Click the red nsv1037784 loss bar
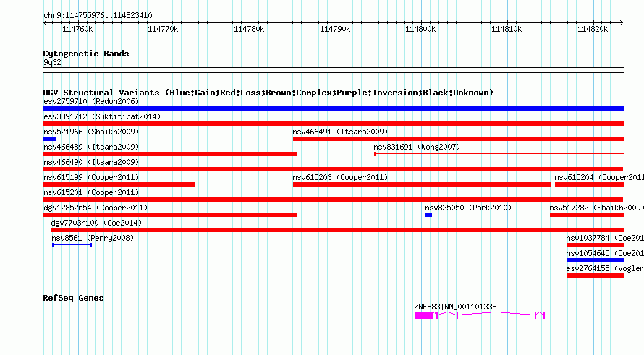The image size is (644, 355). [595, 245]
